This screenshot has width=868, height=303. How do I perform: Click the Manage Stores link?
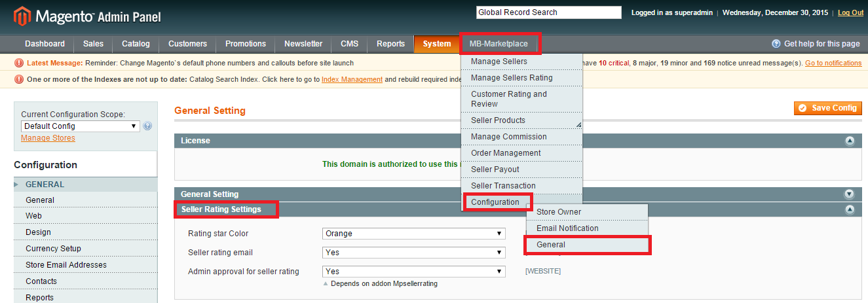[x=48, y=138]
